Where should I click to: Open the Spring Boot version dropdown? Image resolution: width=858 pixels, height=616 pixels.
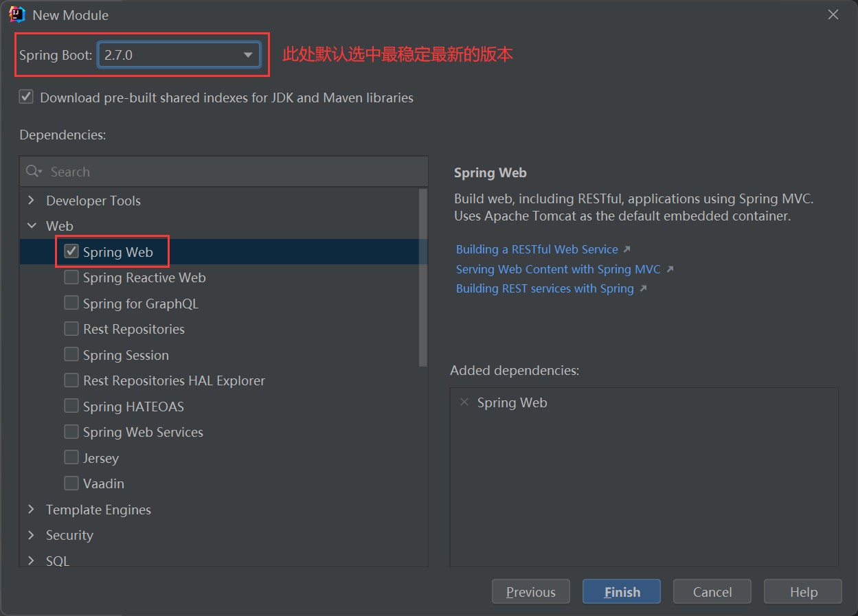point(247,55)
